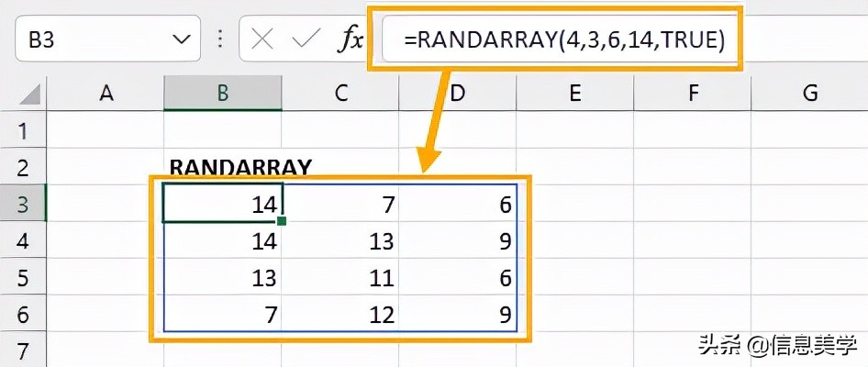Select column D header
Image resolution: width=868 pixels, height=367 pixels.
point(457,93)
